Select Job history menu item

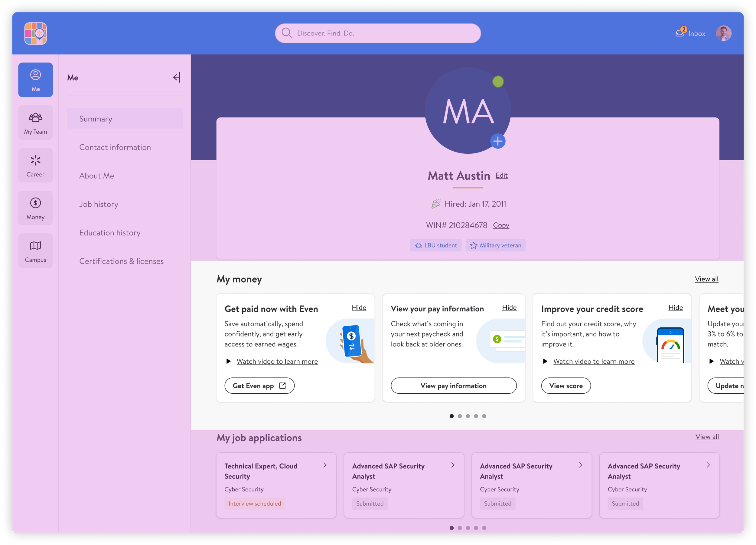(x=99, y=204)
